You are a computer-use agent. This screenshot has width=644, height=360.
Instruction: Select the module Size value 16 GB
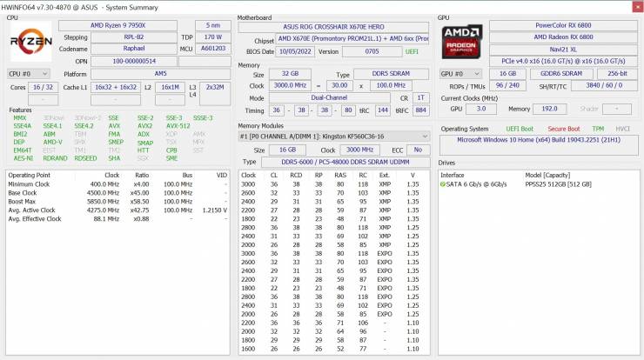pos(287,150)
